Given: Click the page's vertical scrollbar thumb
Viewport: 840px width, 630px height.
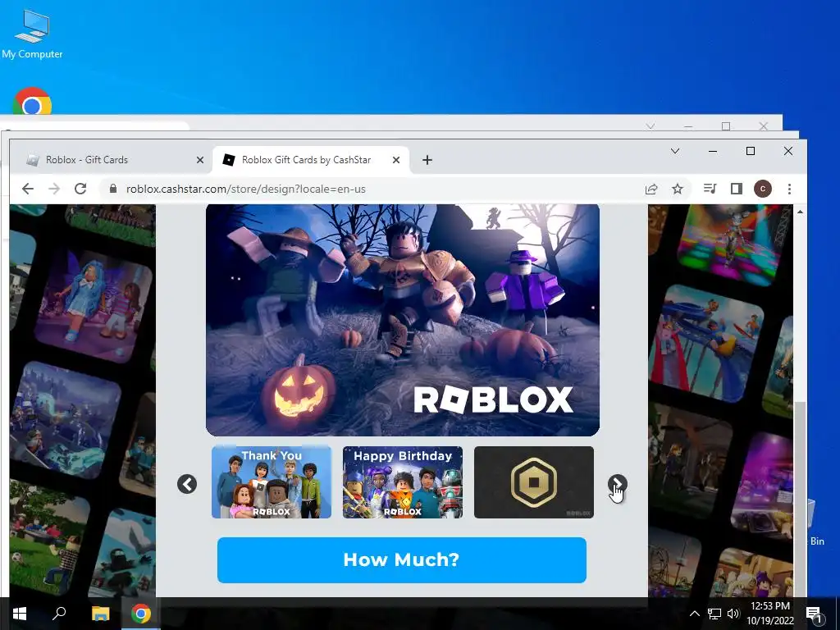Looking at the screenshot, I should [x=800, y=498].
